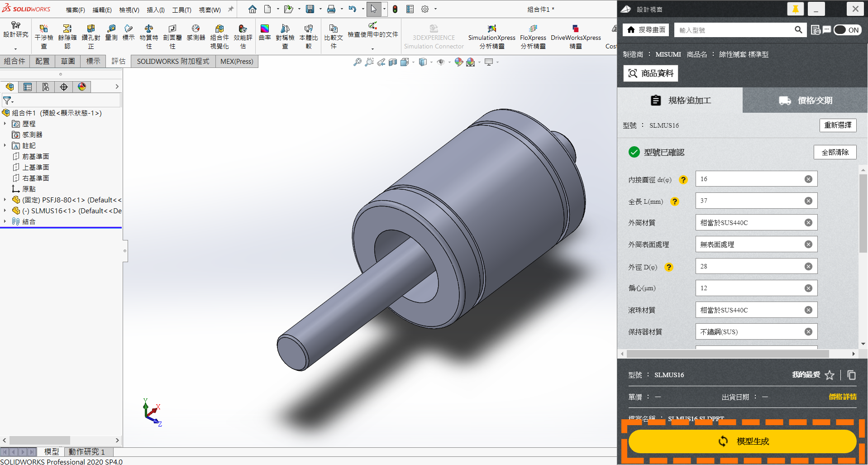The width and height of the screenshot is (868, 465).
Task: Click the search magnifier in 設計視窗
Action: (x=798, y=30)
